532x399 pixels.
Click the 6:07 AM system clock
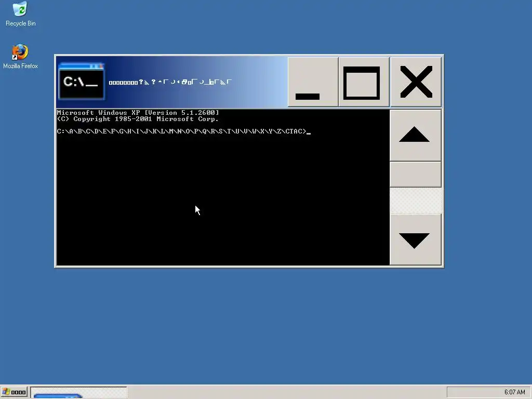(x=514, y=392)
